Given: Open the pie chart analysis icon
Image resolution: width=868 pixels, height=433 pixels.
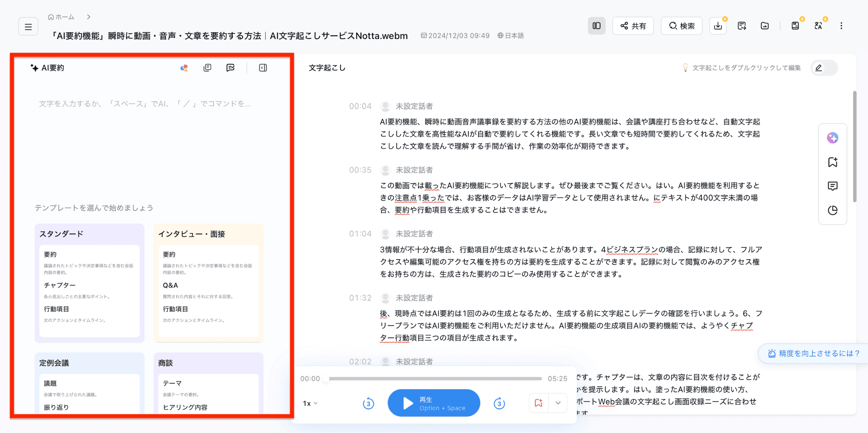Looking at the screenshot, I should coord(832,210).
